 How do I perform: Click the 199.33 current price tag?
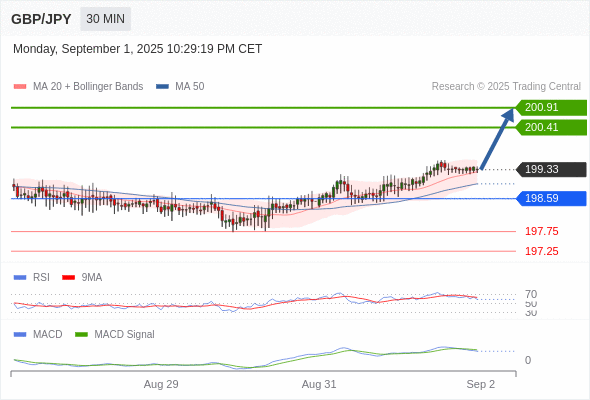[x=551, y=169]
